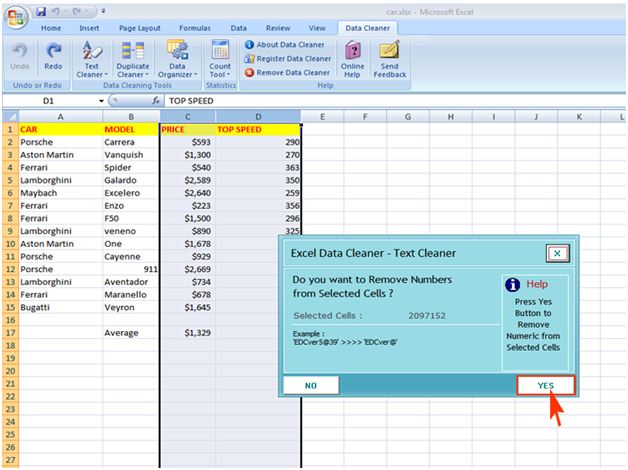Screen dimensions: 628x470
Task: Click the Help info icon in dialog
Action: pyautogui.click(x=513, y=285)
